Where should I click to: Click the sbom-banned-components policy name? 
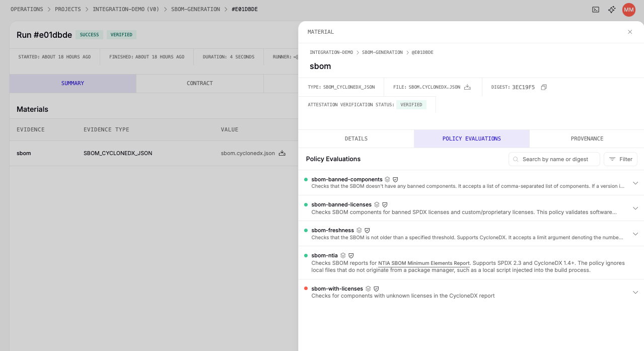pos(347,179)
